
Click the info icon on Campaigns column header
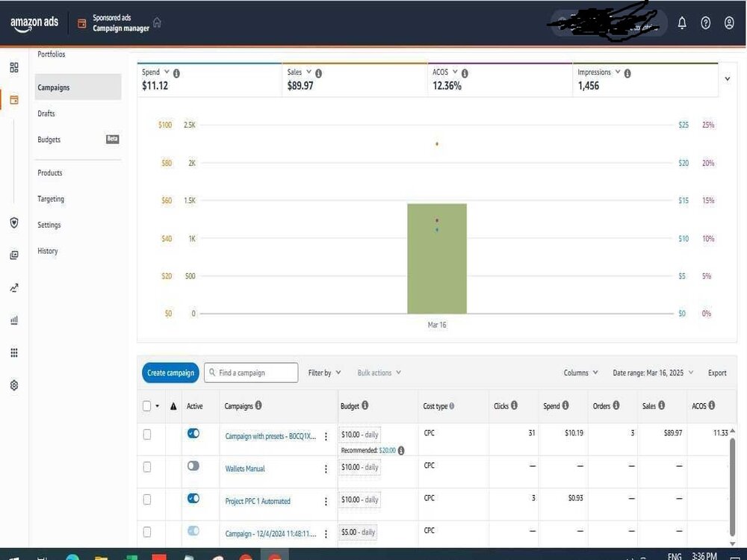coord(258,405)
